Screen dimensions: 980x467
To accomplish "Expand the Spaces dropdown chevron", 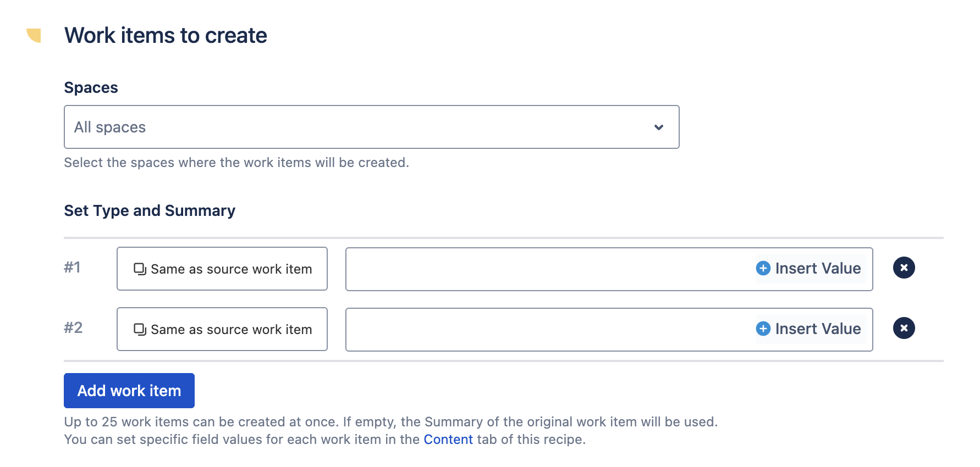I will click(659, 127).
